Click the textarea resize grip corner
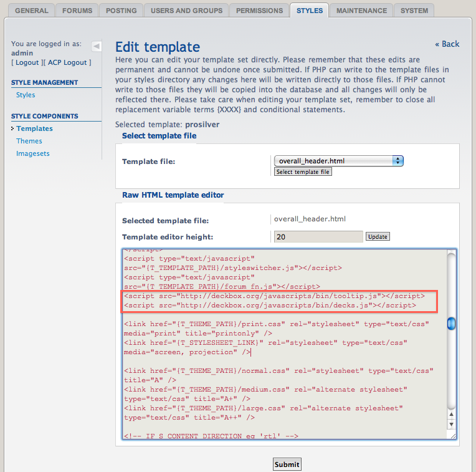 [x=453, y=436]
